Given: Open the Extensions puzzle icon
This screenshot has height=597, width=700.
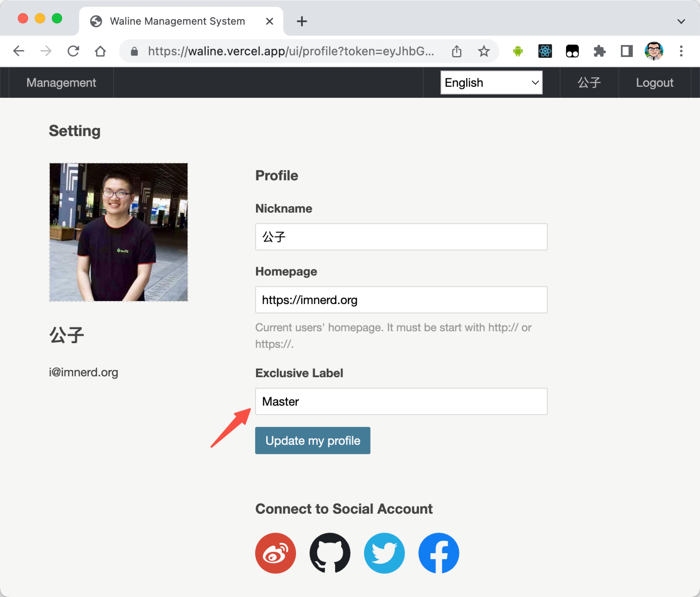Looking at the screenshot, I should coord(599,51).
